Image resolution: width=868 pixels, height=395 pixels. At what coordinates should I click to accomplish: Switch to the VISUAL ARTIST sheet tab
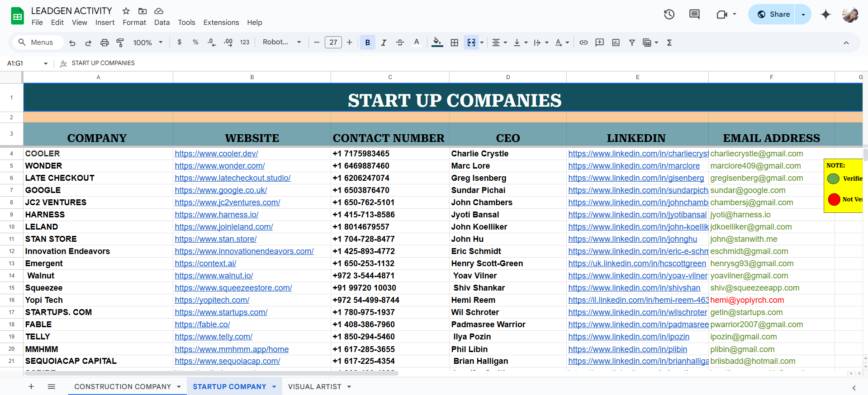pyautogui.click(x=315, y=387)
